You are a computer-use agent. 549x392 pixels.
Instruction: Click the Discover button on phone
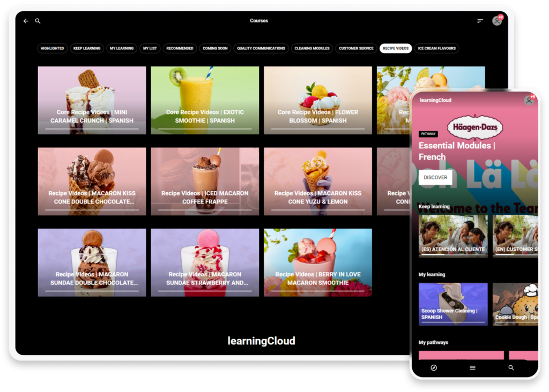(x=435, y=177)
